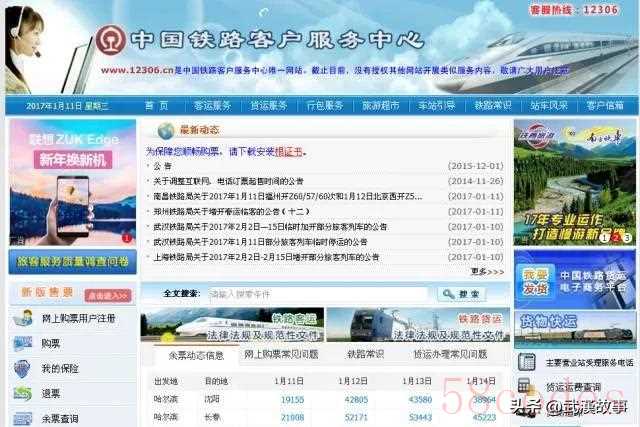
Task: Click inside the 全文搜索 input field
Action: [318, 294]
